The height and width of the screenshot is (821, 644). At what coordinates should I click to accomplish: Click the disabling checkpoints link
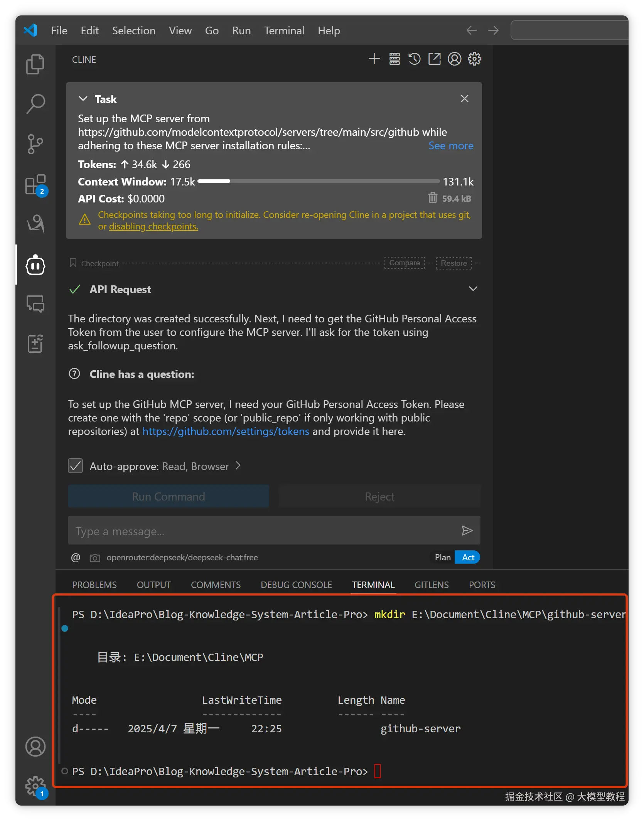point(153,226)
